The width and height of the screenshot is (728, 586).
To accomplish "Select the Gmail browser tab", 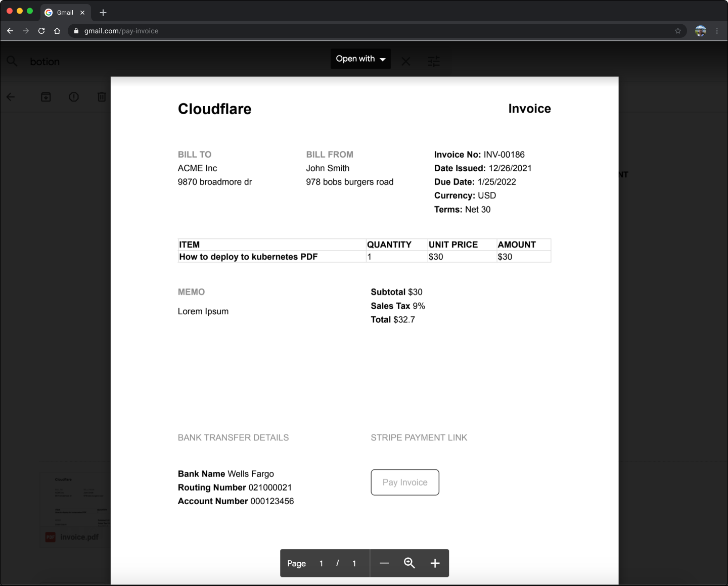I will (65, 13).
